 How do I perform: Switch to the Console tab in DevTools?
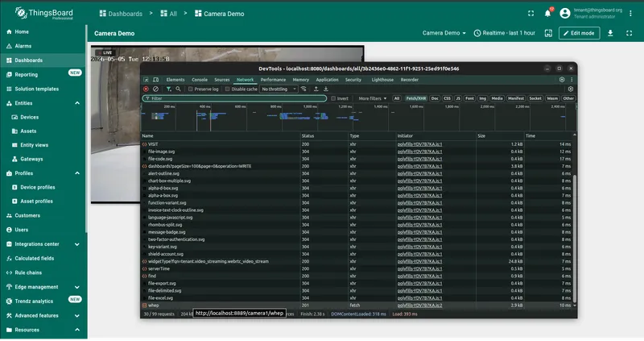click(x=200, y=80)
